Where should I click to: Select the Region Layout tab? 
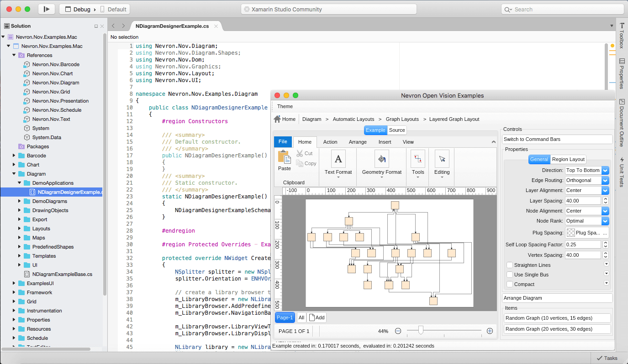coord(568,159)
